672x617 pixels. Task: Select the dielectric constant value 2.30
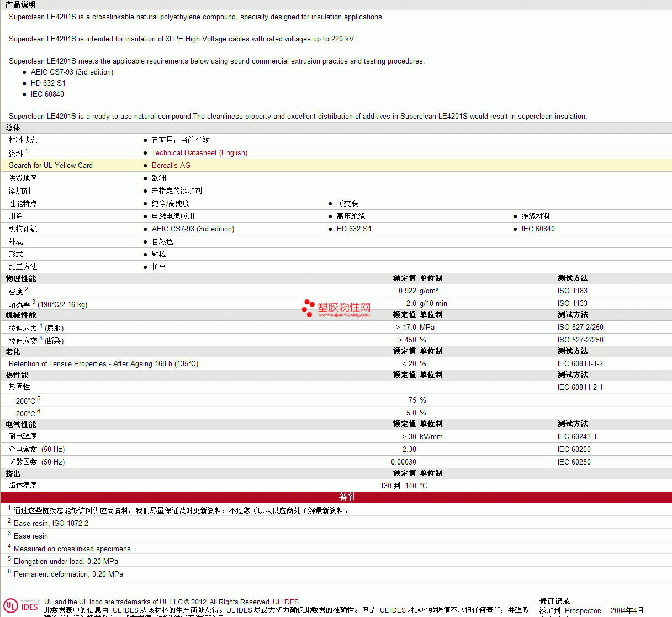409,450
